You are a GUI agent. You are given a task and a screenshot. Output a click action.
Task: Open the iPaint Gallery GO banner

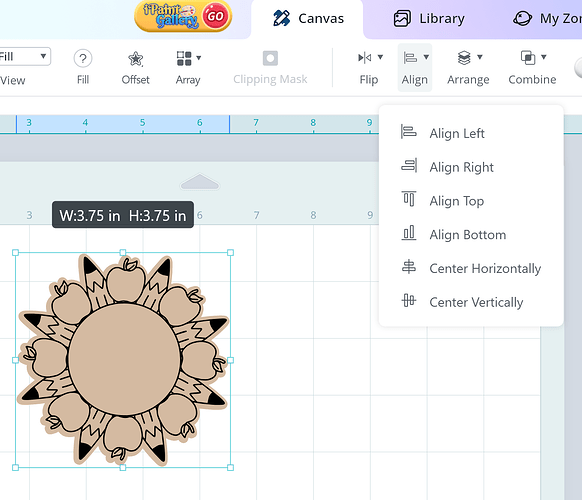[183, 16]
